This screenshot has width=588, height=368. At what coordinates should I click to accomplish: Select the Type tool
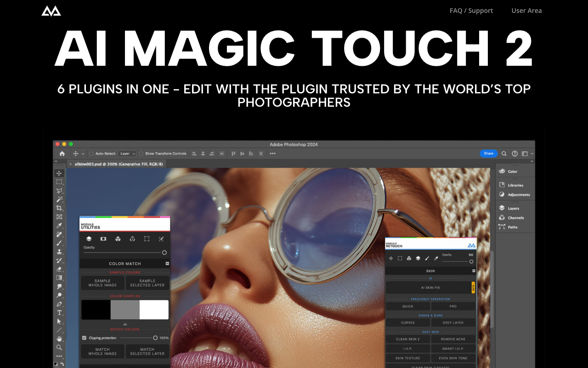point(59,313)
